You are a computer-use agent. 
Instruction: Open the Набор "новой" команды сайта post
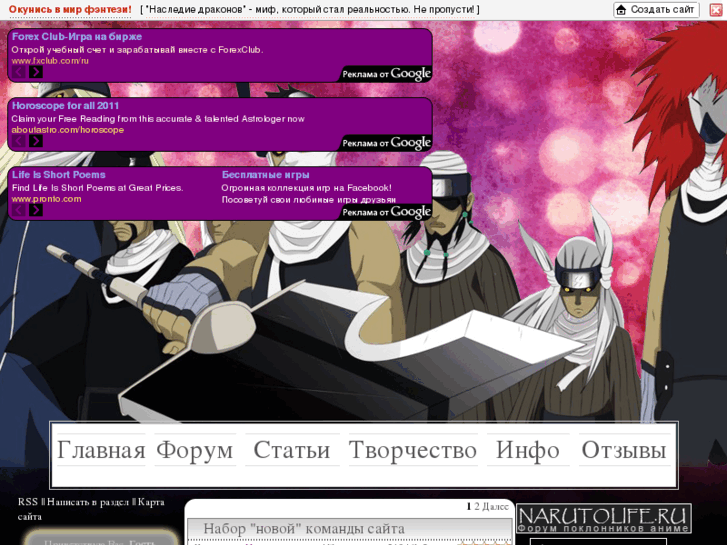(304, 529)
